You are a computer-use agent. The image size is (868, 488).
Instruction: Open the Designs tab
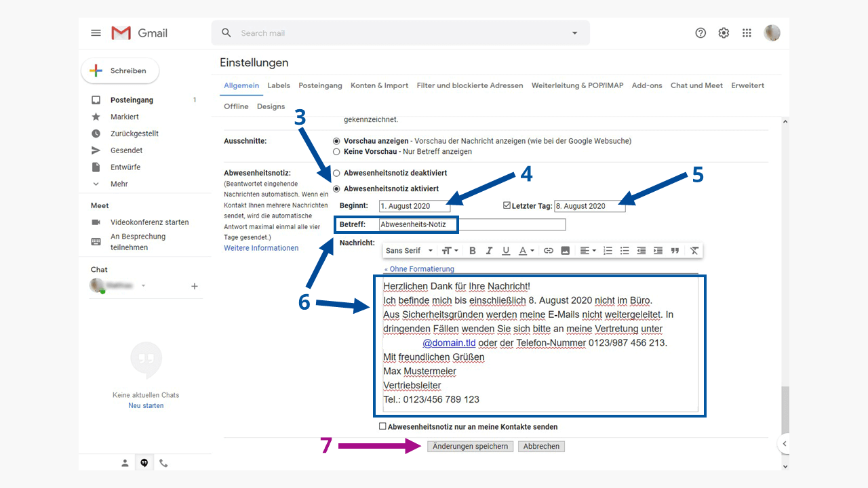tap(271, 106)
